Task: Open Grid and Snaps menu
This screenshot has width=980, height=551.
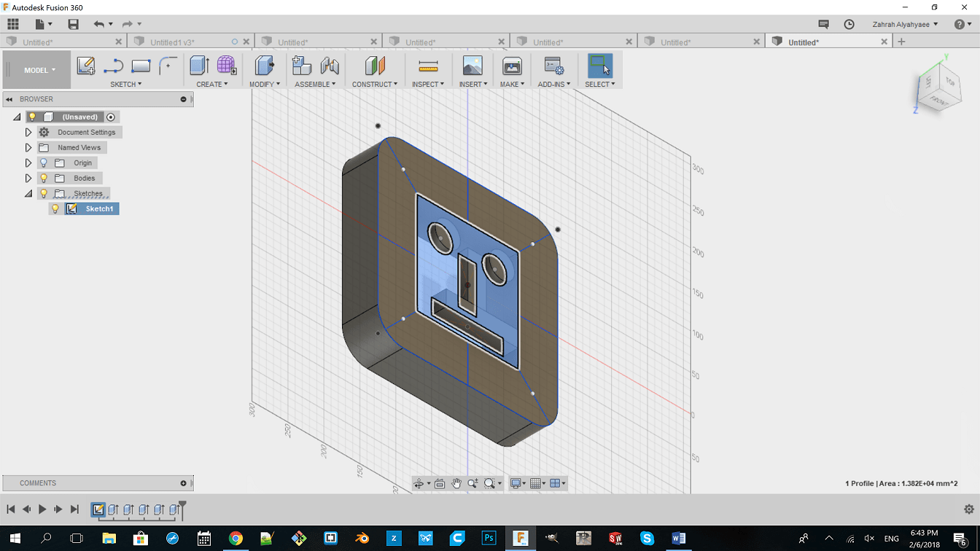Action: [x=538, y=483]
